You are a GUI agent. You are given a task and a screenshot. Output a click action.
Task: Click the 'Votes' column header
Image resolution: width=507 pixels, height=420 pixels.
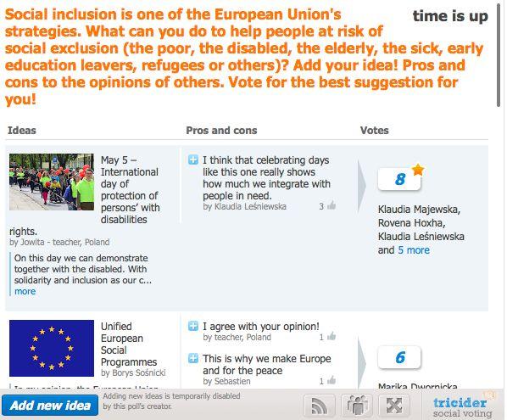(x=375, y=131)
